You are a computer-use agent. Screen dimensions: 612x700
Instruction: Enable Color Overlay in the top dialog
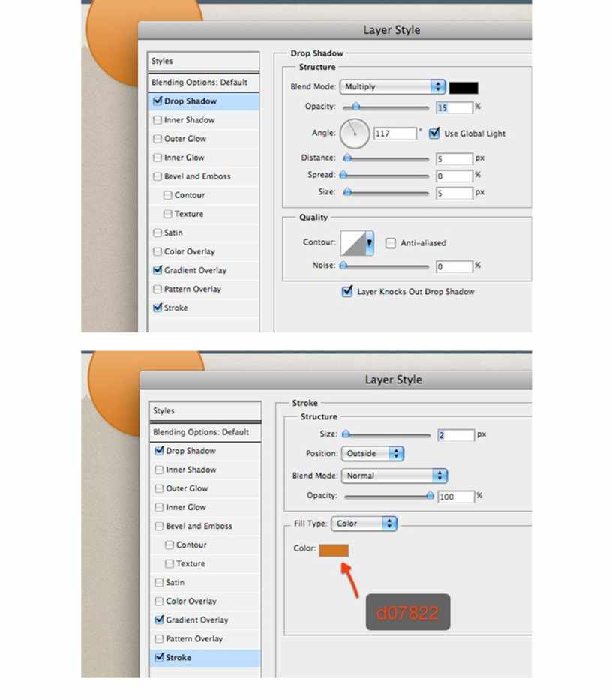157,251
